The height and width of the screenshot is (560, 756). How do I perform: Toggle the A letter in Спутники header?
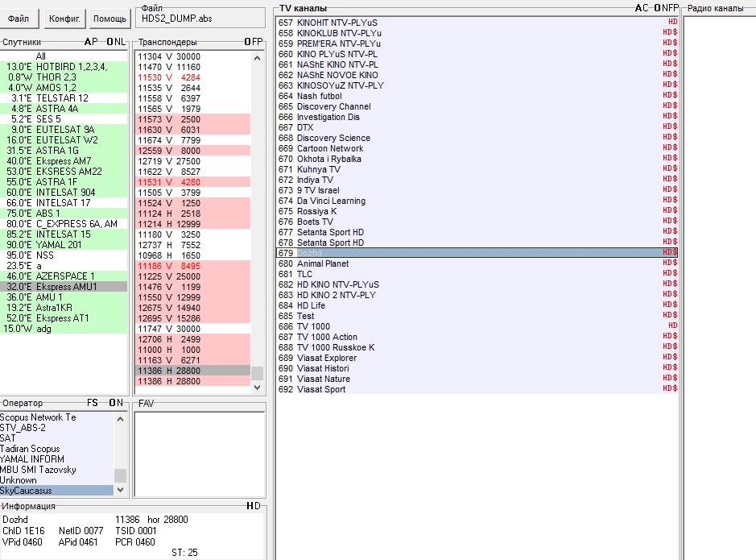[88, 42]
